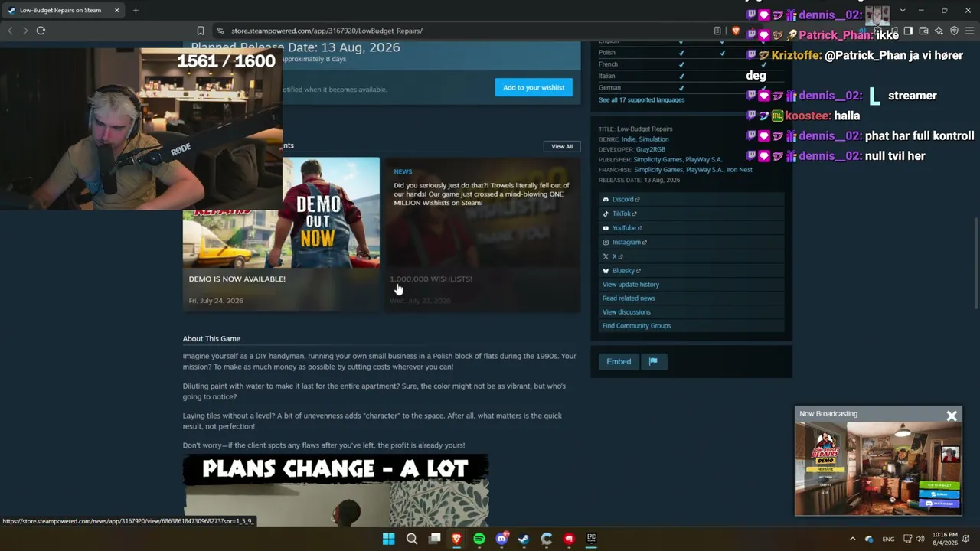
Task: Click the TikTok logo icon in sidebar
Action: [606, 214]
